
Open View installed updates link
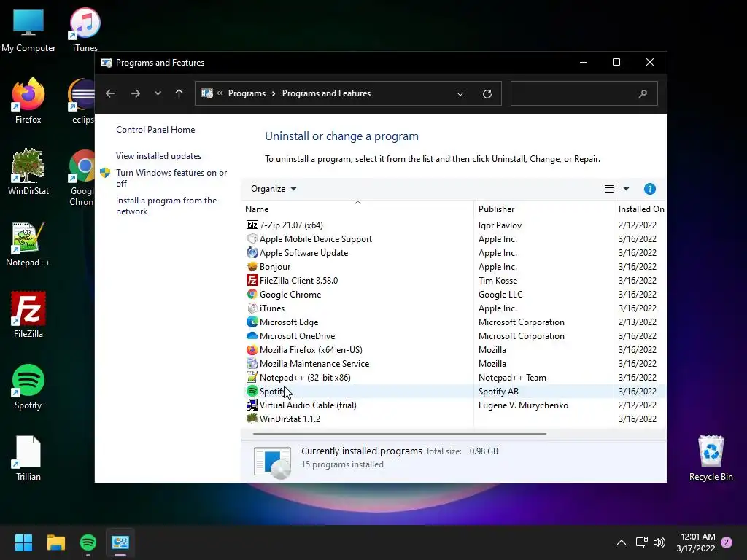[158, 156]
